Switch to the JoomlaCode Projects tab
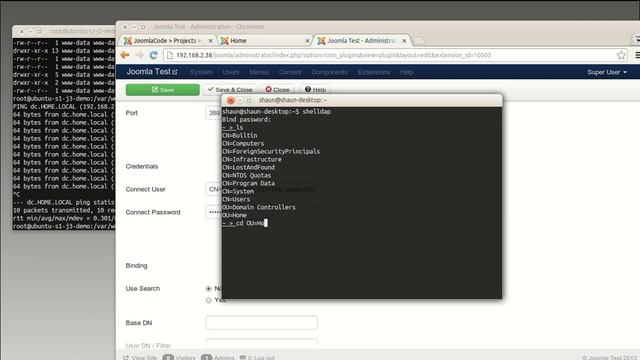 tap(167, 41)
